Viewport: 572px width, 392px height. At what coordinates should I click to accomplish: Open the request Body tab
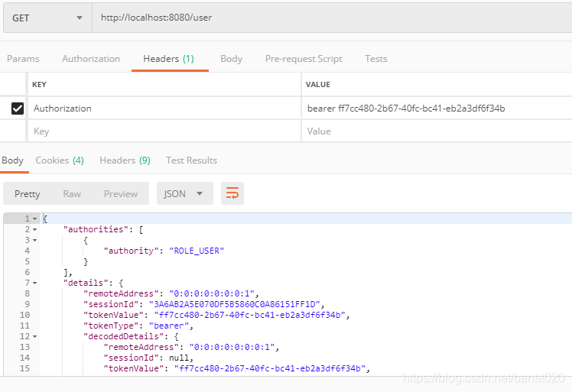[x=231, y=59]
